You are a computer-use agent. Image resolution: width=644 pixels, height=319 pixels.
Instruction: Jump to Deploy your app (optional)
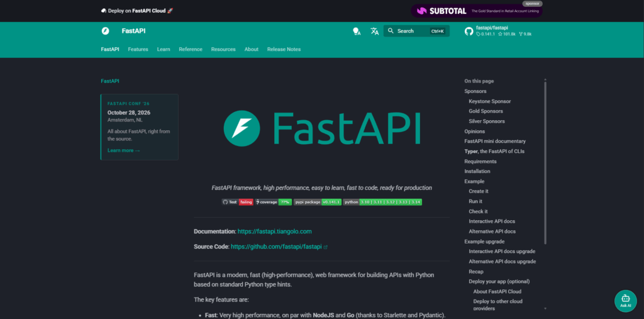coord(499,282)
